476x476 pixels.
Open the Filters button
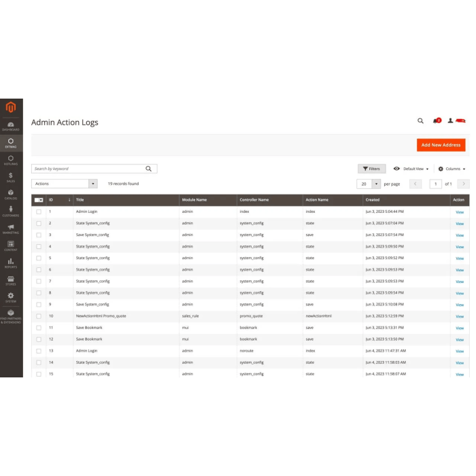pos(371,169)
